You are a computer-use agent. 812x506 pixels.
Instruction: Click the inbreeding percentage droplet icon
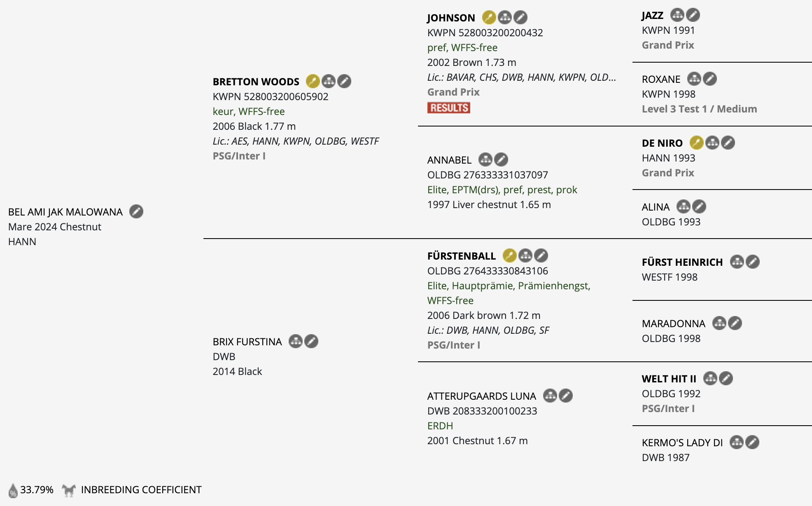pos(13,490)
